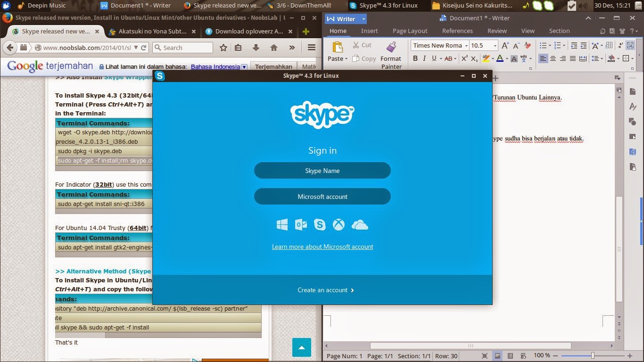Align text left in Writer
Viewport: 644px width, 362px height.
pyautogui.click(x=543, y=58)
